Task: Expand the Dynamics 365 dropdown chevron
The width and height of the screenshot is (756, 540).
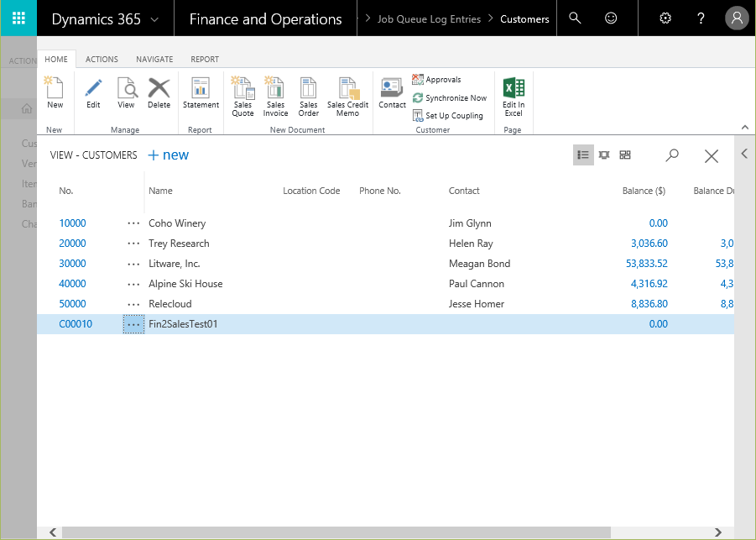Action: pos(154,19)
